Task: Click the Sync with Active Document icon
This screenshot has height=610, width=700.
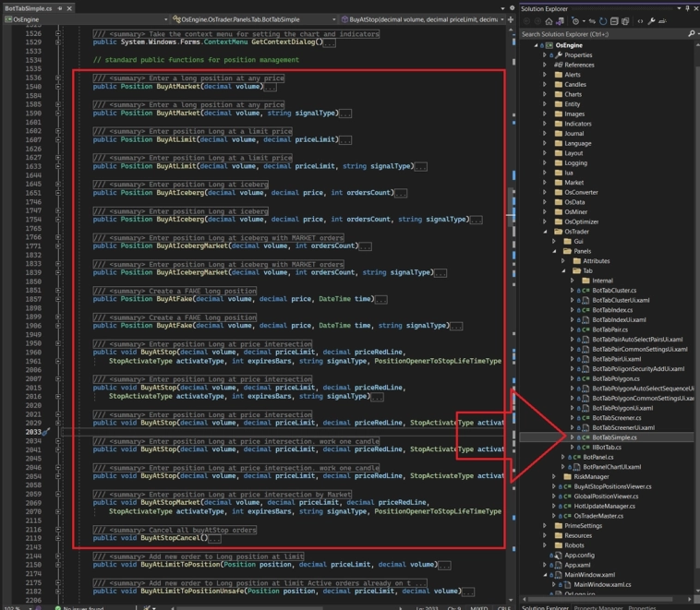Action: 591,20
